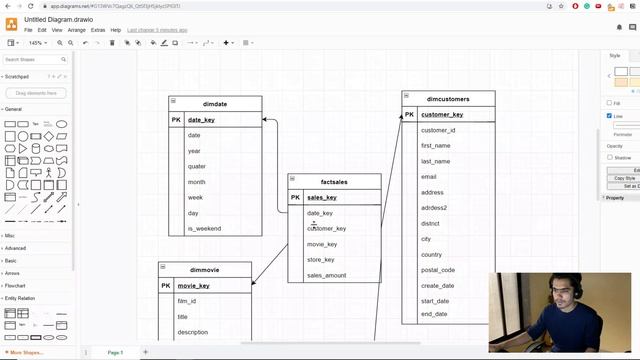640x360 pixels.
Task: Select the circle shape in General
Action: click(x=23, y=136)
